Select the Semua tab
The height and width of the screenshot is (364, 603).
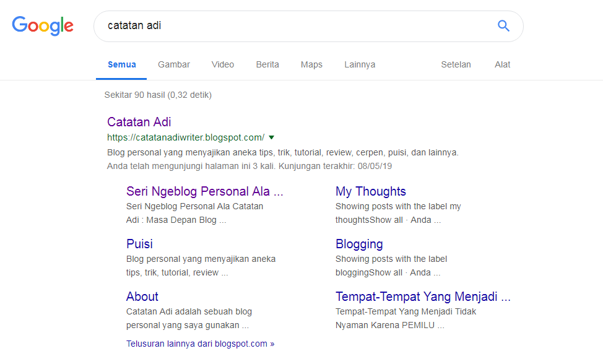tap(121, 64)
